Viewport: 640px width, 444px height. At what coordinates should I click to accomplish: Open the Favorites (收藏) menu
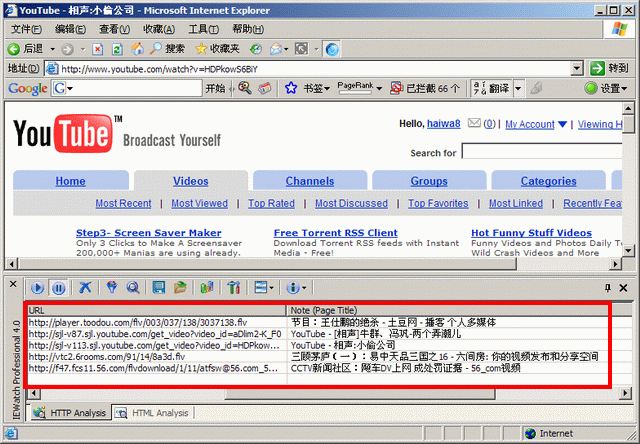(x=159, y=29)
